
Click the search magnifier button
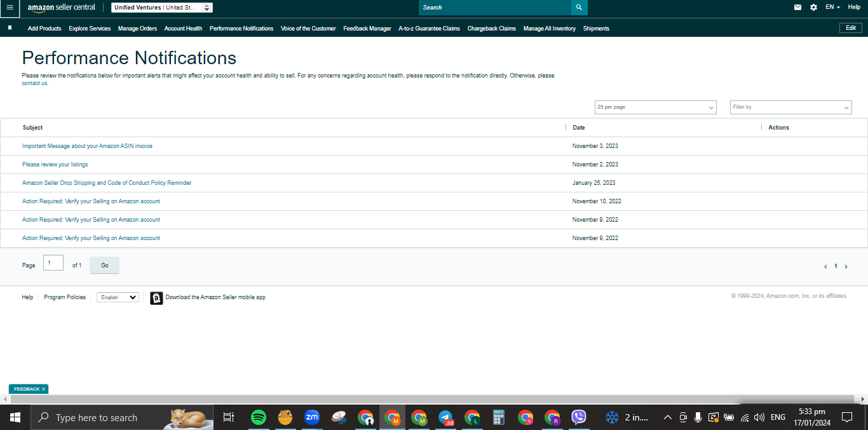click(579, 8)
